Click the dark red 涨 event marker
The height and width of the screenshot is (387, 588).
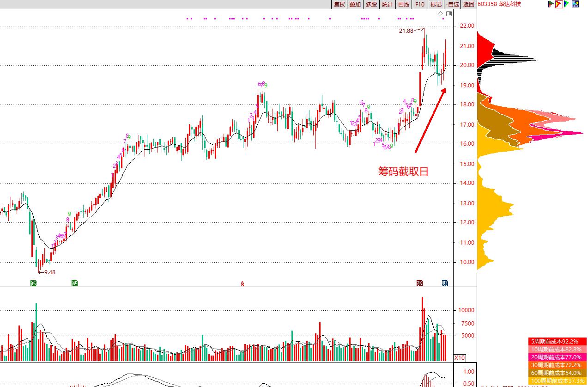[x=419, y=283]
